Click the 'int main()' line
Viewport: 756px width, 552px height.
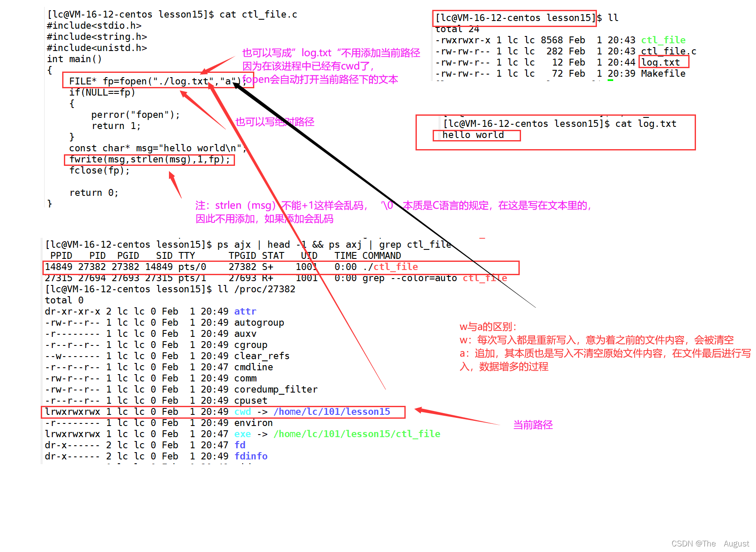(74, 59)
